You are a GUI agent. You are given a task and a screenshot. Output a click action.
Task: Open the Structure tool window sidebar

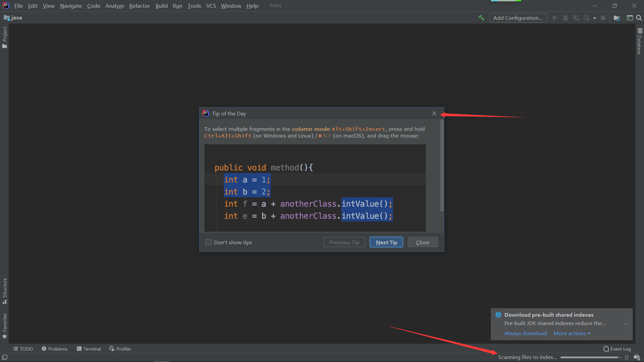[x=5, y=291]
